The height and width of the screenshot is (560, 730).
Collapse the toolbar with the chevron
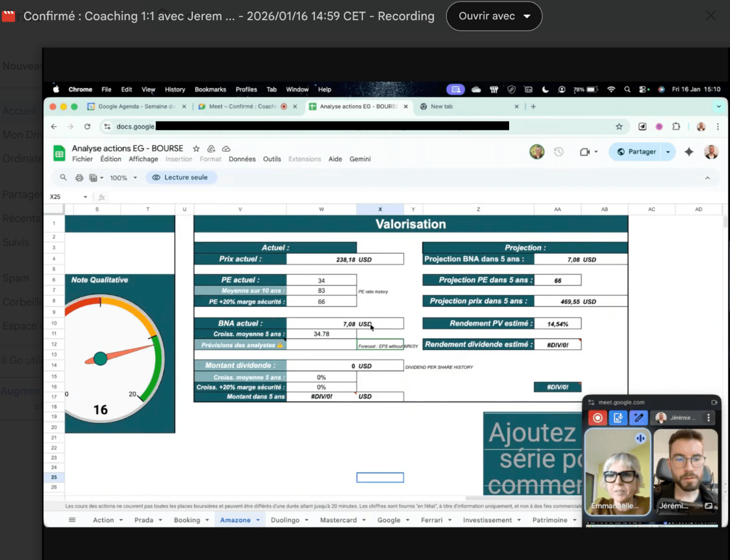708,178
